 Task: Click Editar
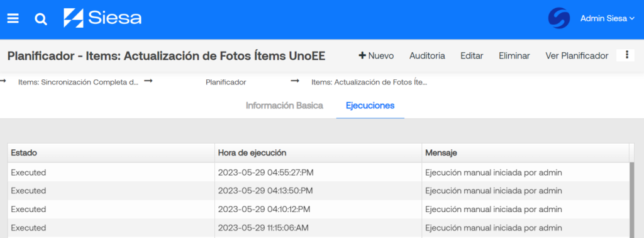(472, 55)
